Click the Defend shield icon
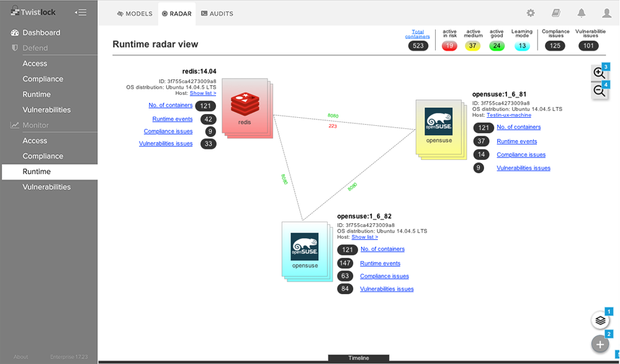Image resolution: width=620 pixels, height=364 pixels. click(15, 48)
